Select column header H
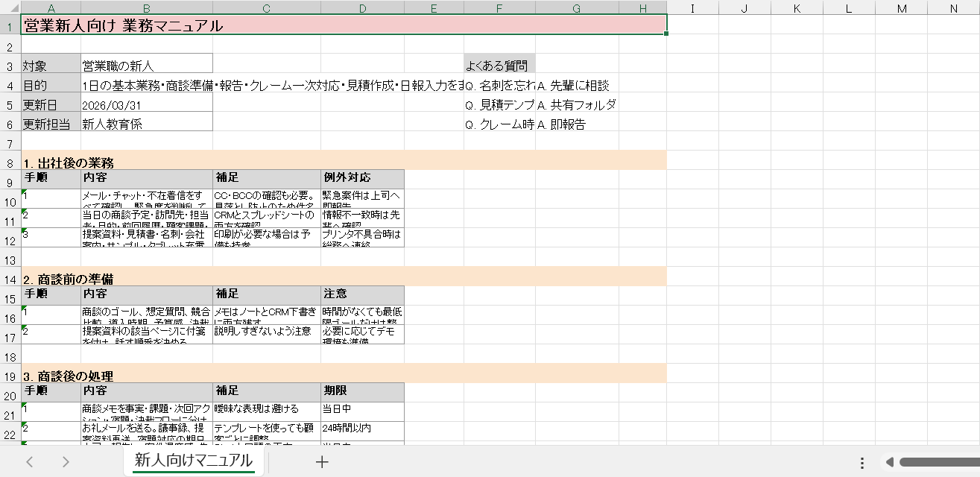The height and width of the screenshot is (477, 980). click(642, 8)
